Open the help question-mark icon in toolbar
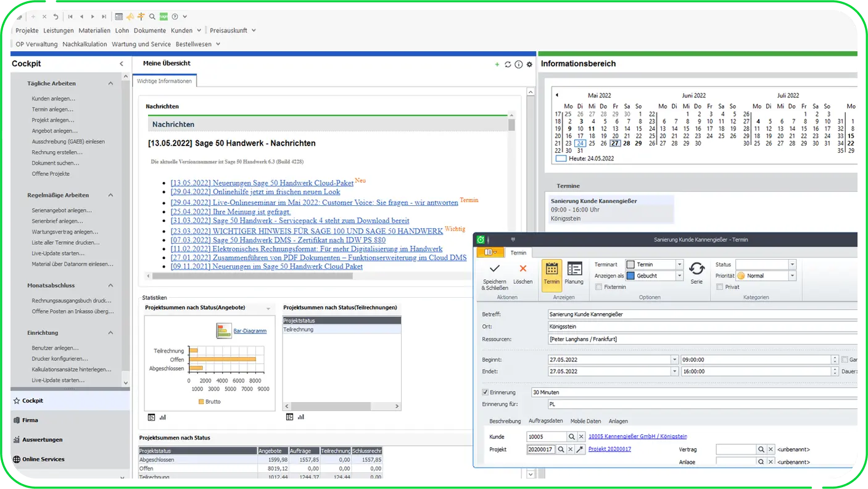The image size is (868, 489). 175,17
